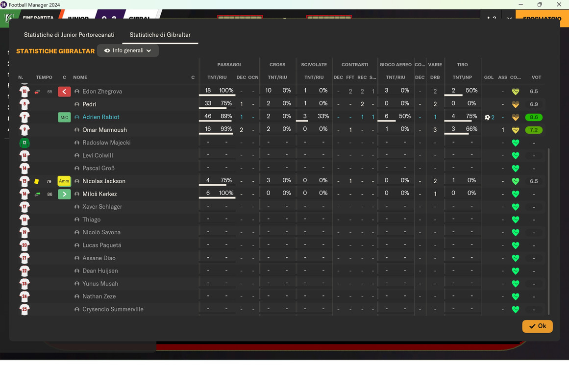Select the Statistiche di Gibraltar tab
This screenshot has width=569, height=392.
point(160,35)
